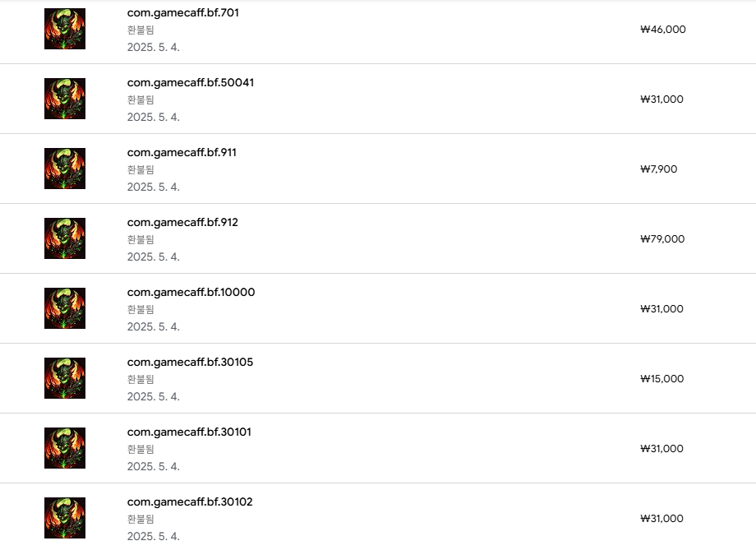Click game icon beside com.gamecaff.bf.911
The height and width of the screenshot is (550, 756).
[x=65, y=169]
